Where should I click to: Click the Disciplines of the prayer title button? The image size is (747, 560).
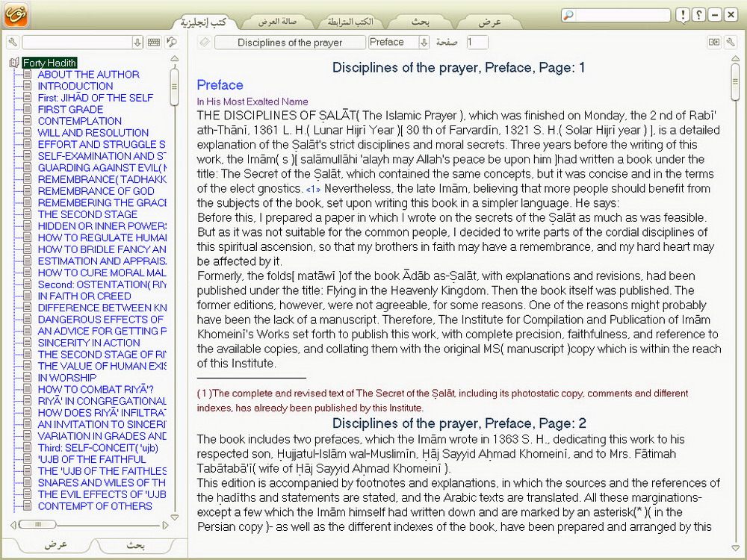290,43
